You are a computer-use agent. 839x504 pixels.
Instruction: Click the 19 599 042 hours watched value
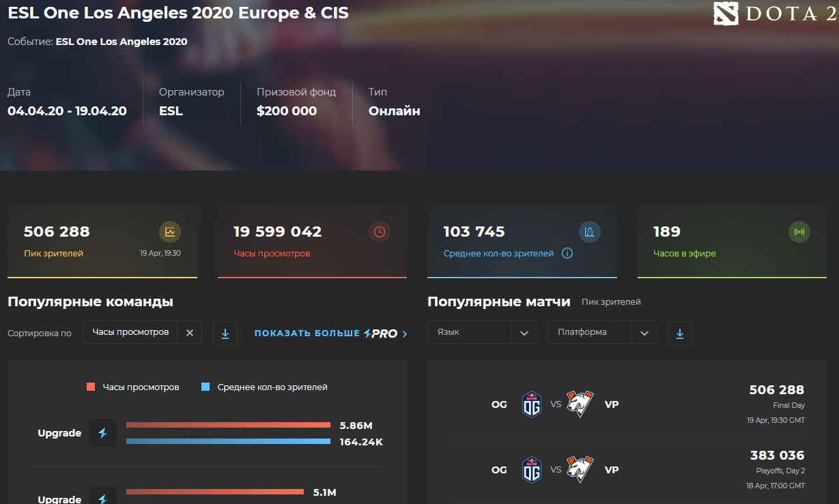click(278, 232)
